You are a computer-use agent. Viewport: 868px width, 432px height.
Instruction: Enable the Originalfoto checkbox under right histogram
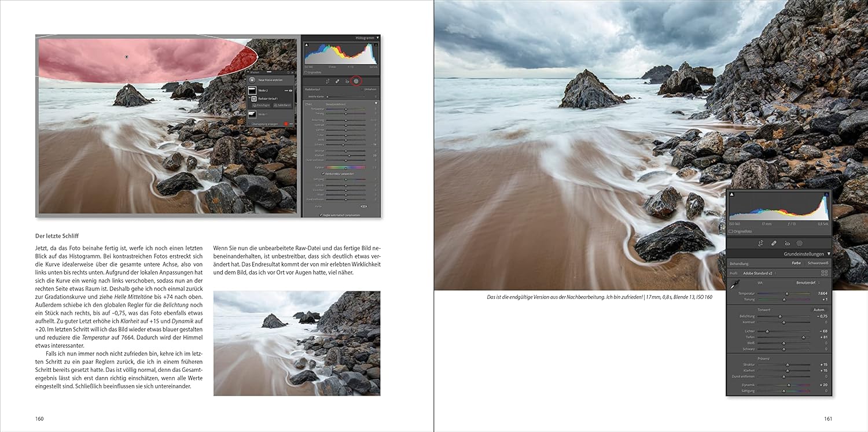[x=731, y=231]
